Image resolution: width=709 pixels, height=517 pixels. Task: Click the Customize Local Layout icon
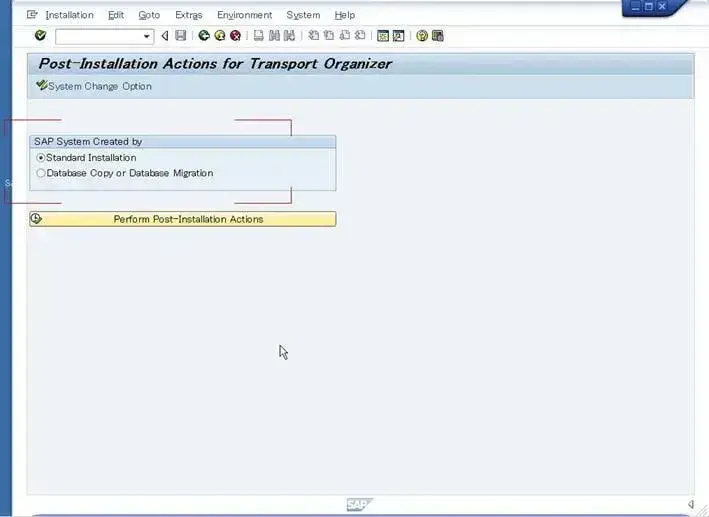[438, 36]
